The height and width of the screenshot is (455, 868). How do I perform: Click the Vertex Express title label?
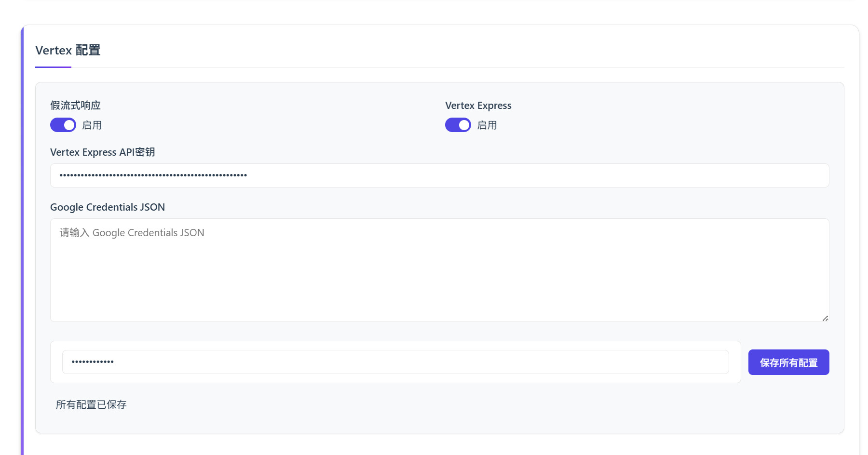(478, 106)
